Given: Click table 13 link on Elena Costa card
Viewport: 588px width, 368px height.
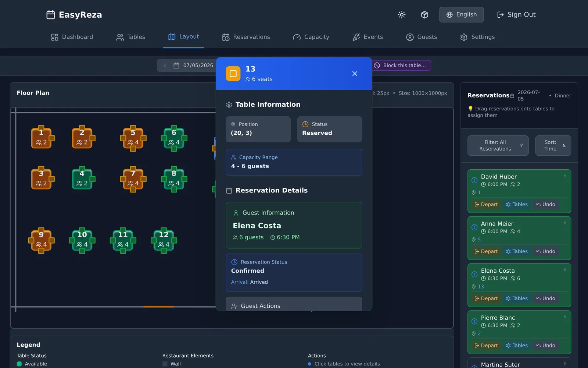Looking at the screenshot, I should [x=481, y=287].
